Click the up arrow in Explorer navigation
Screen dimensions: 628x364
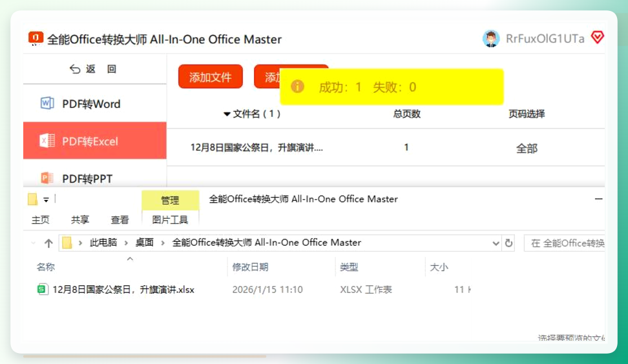point(48,243)
